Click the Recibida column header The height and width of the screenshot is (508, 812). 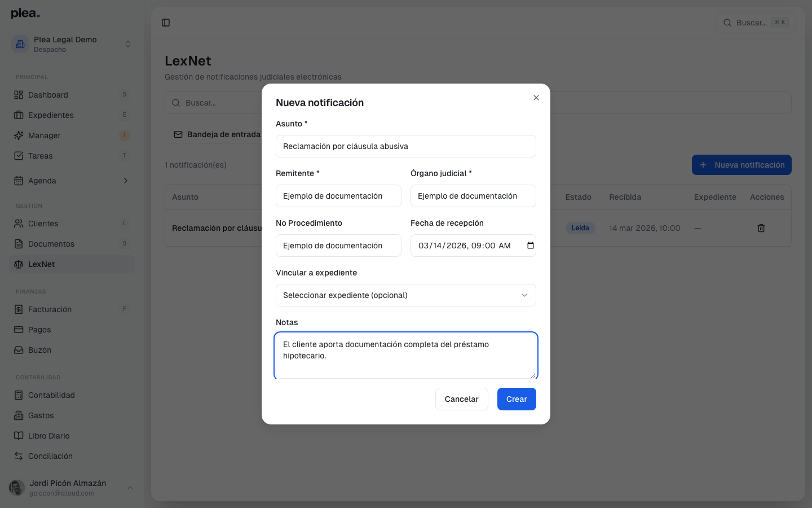click(625, 197)
